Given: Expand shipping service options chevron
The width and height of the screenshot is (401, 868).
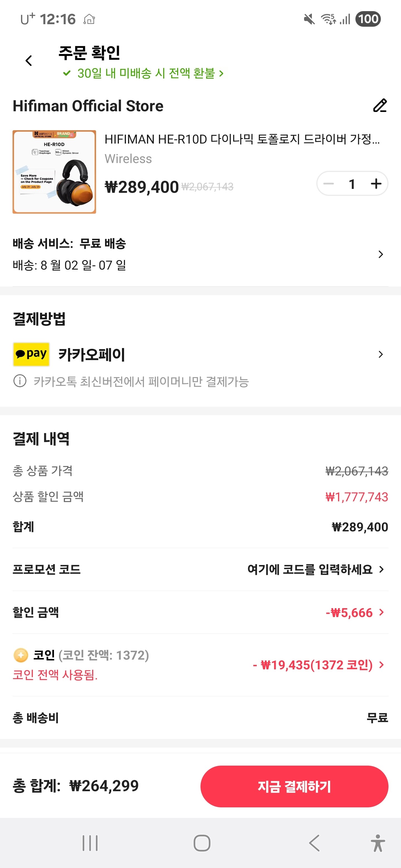Looking at the screenshot, I should [x=380, y=254].
